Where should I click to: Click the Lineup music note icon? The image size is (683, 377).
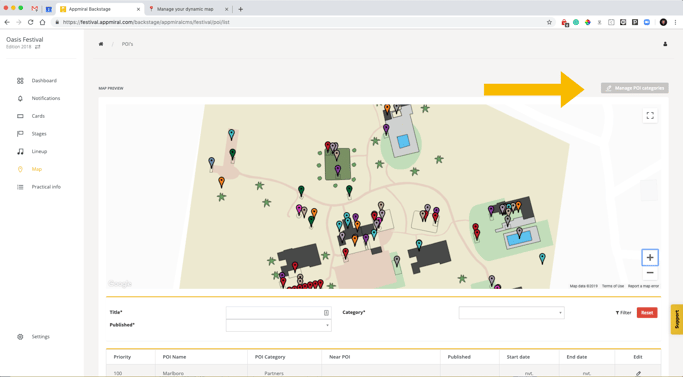tap(20, 151)
